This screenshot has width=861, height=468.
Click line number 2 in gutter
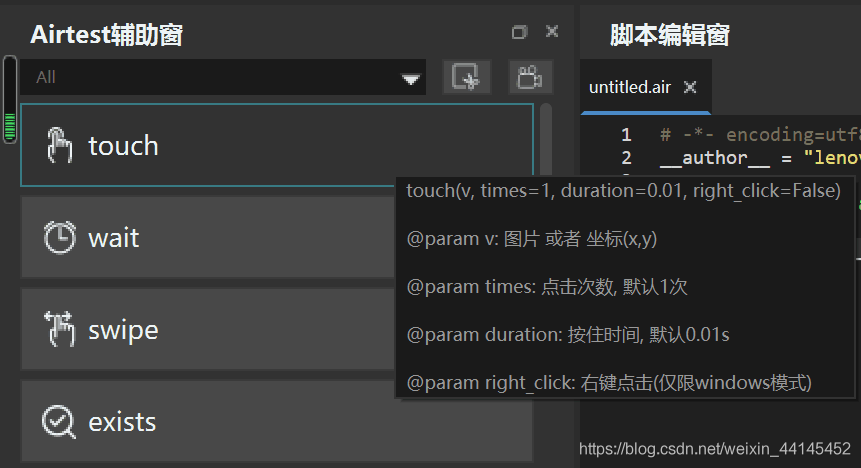point(626,158)
